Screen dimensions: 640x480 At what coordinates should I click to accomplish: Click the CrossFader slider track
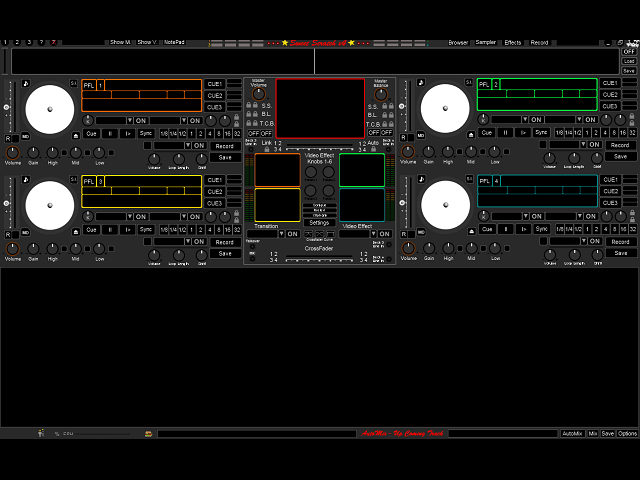(319, 259)
